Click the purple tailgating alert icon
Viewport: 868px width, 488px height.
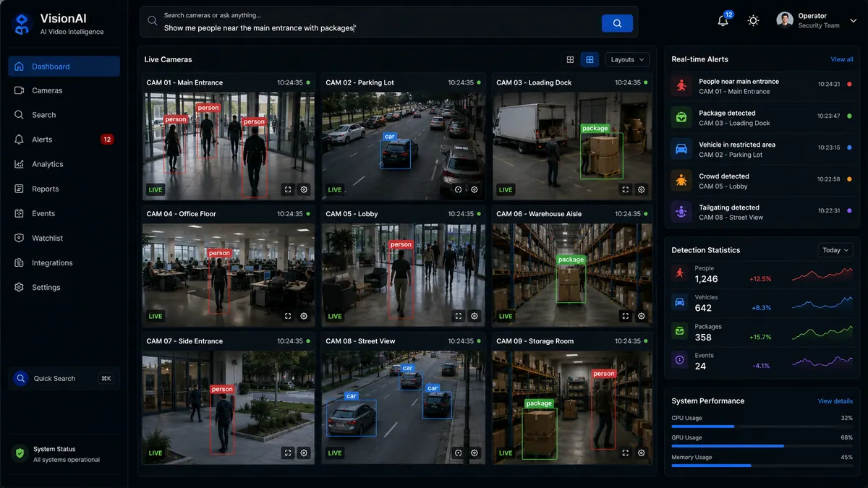[x=681, y=212]
